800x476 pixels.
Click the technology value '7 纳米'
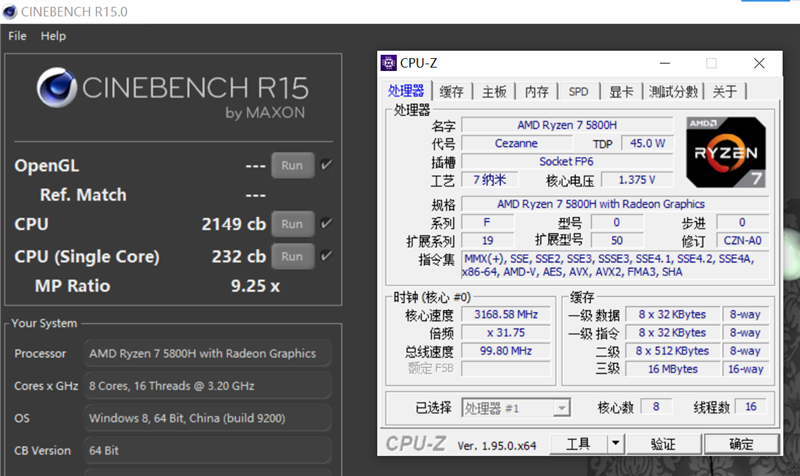click(x=489, y=180)
